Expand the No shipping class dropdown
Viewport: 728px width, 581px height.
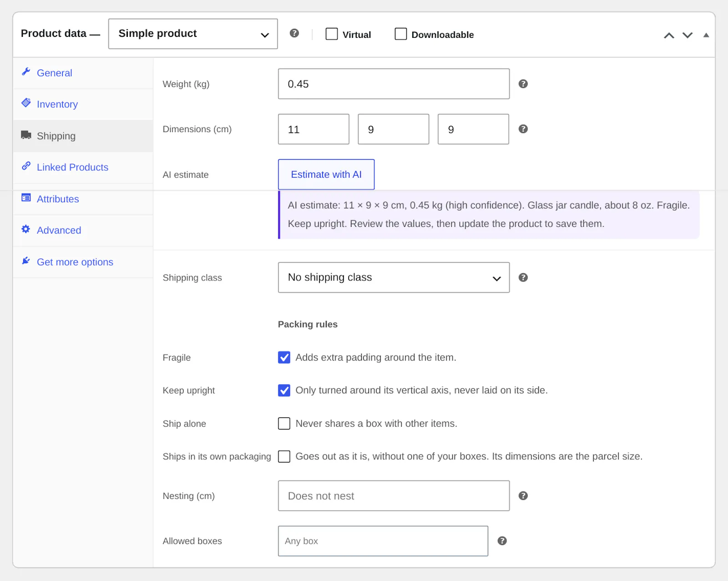[394, 277]
